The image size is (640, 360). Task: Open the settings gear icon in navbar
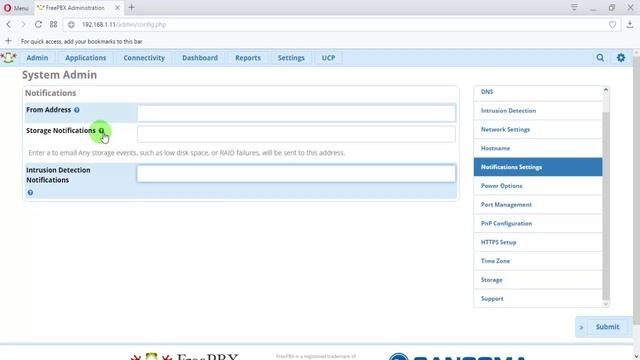coord(621,58)
